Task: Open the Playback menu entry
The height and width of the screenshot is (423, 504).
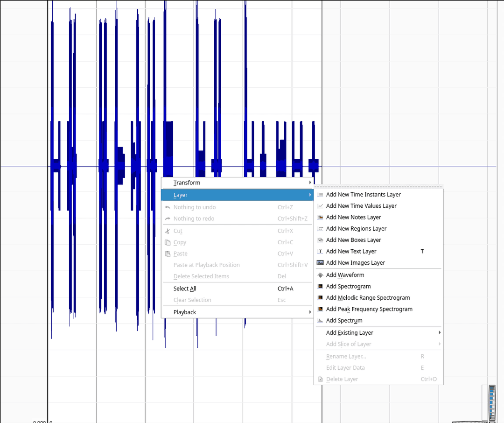Action: [x=237, y=312]
